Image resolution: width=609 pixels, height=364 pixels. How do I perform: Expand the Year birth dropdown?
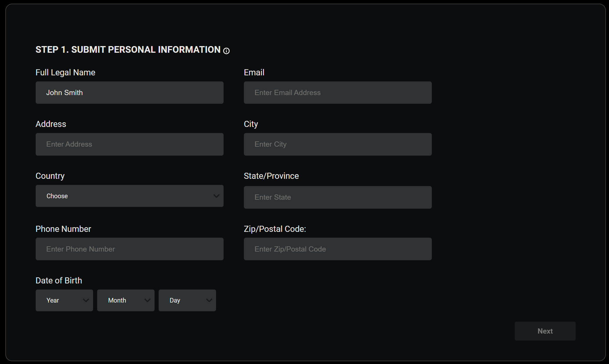(x=64, y=301)
